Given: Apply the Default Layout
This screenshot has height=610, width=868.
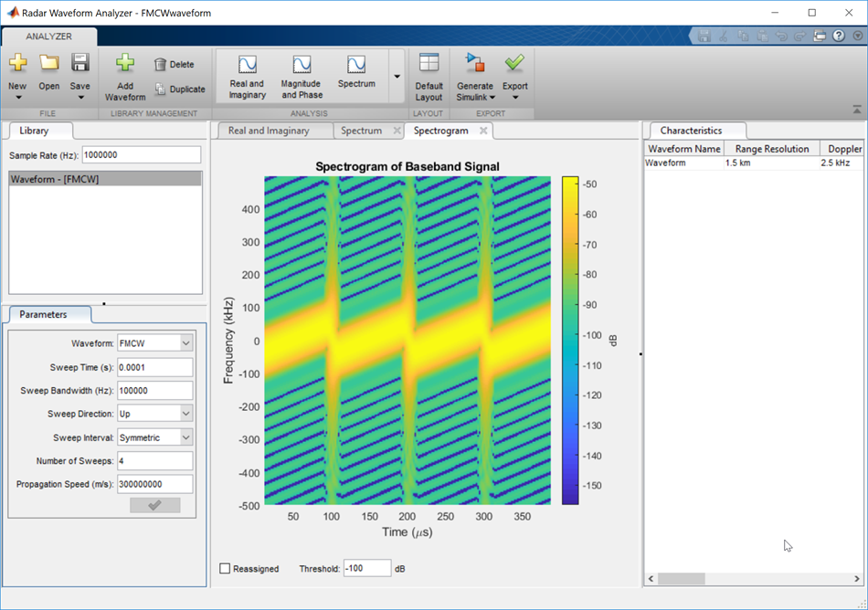Looking at the screenshot, I should pyautogui.click(x=429, y=75).
